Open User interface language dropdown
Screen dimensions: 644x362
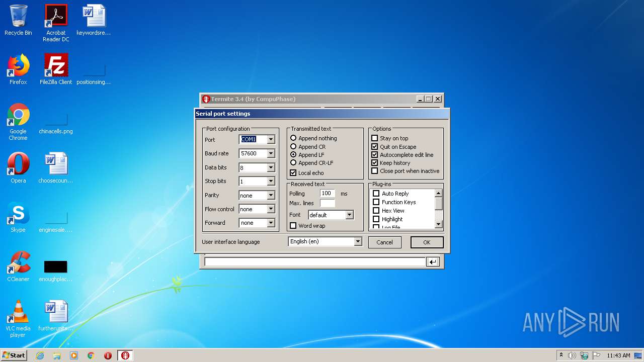click(358, 242)
